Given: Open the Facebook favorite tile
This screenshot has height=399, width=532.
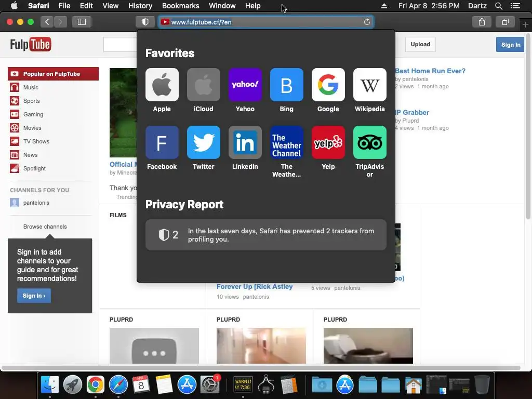Looking at the screenshot, I should click(162, 142).
